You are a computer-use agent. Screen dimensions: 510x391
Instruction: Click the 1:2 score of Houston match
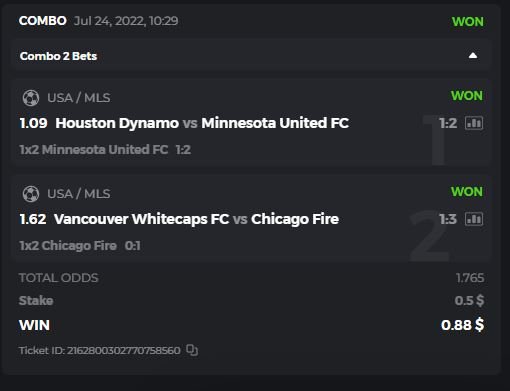tap(448, 123)
